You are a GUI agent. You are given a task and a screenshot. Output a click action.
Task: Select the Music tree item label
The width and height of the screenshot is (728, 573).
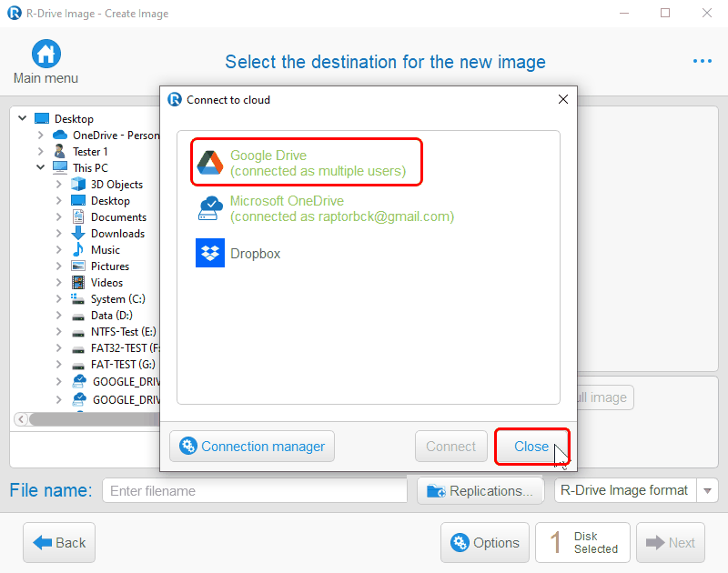(x=106, y=249)
